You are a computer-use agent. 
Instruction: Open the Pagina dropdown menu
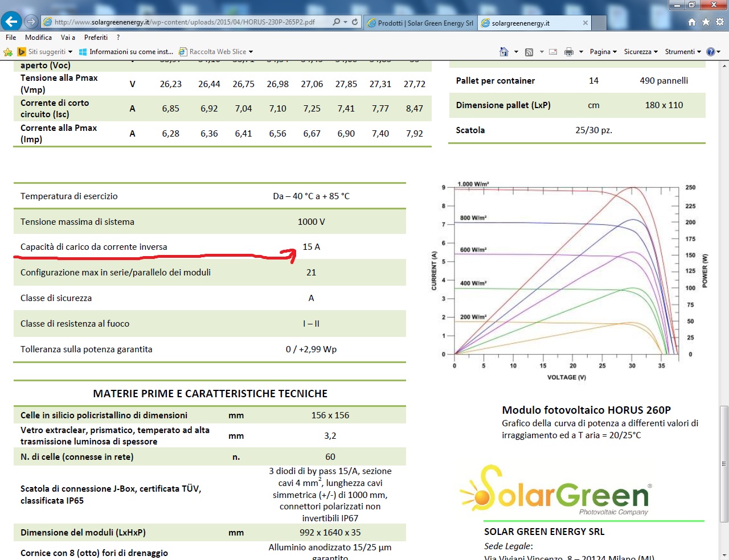click(603, 52)
